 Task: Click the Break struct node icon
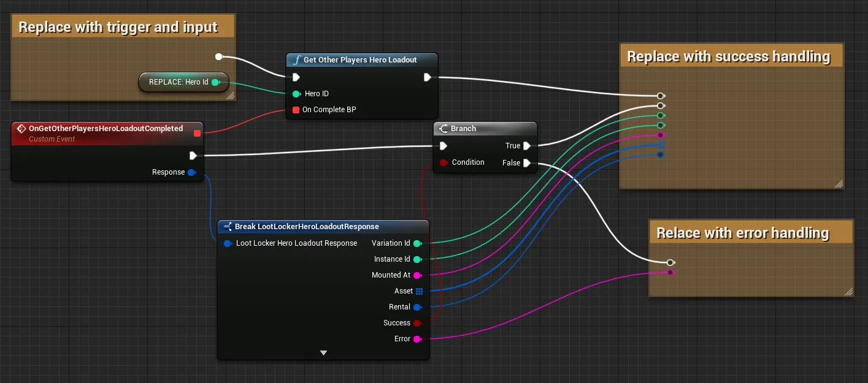(x=228, y=227)
